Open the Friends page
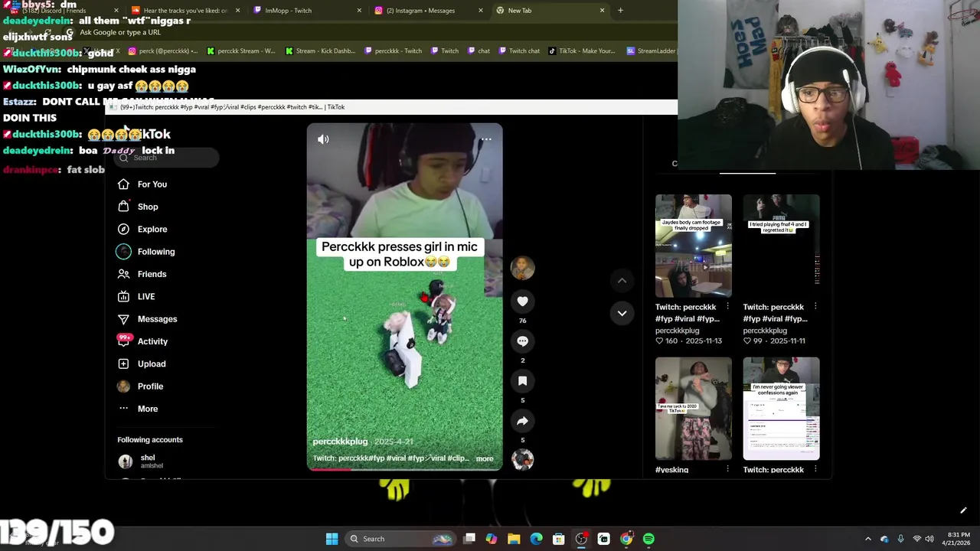 pos(142,274)
